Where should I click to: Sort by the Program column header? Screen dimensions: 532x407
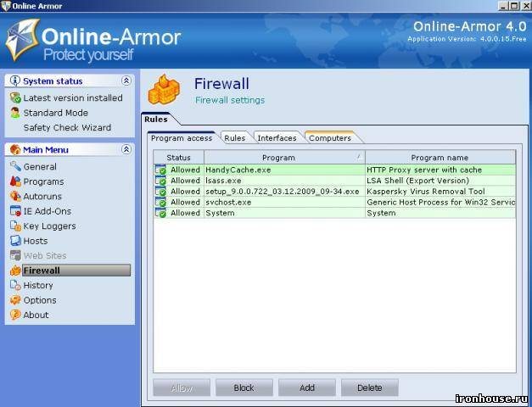tap(284, 158)
